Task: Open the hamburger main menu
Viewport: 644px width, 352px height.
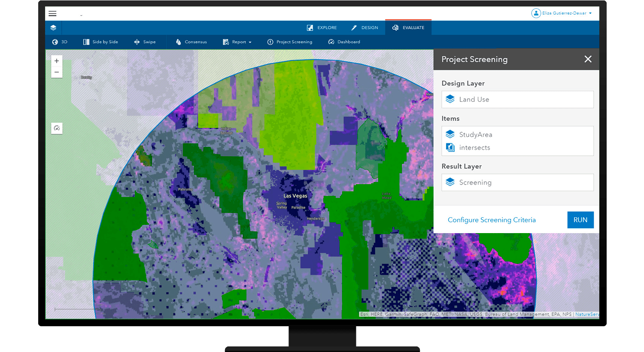Action: point(52,14)
